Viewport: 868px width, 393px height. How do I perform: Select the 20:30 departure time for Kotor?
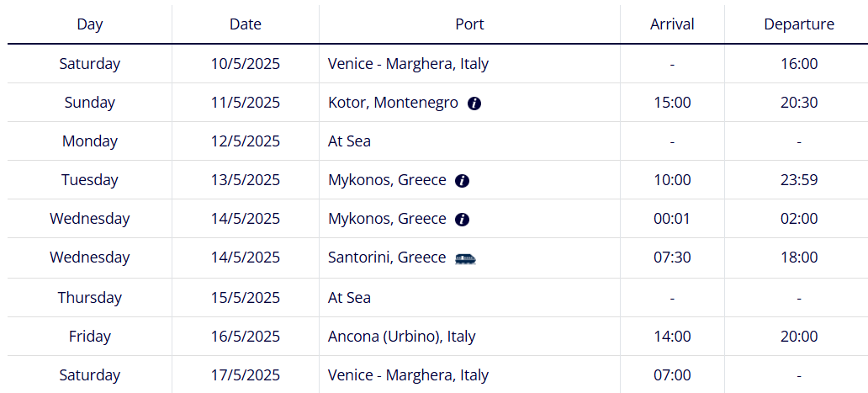click(799, 103)
